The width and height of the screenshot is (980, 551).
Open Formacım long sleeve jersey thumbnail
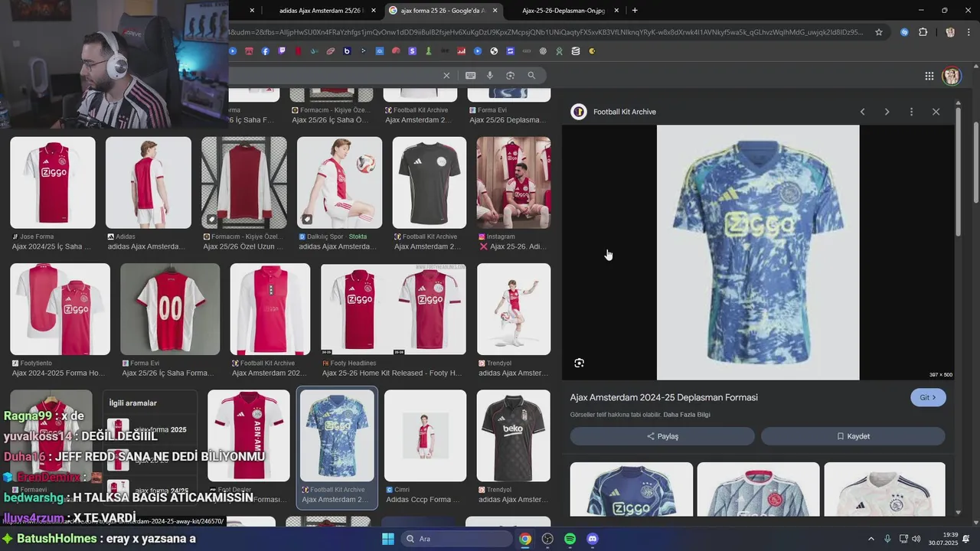(x=244, y=182)
